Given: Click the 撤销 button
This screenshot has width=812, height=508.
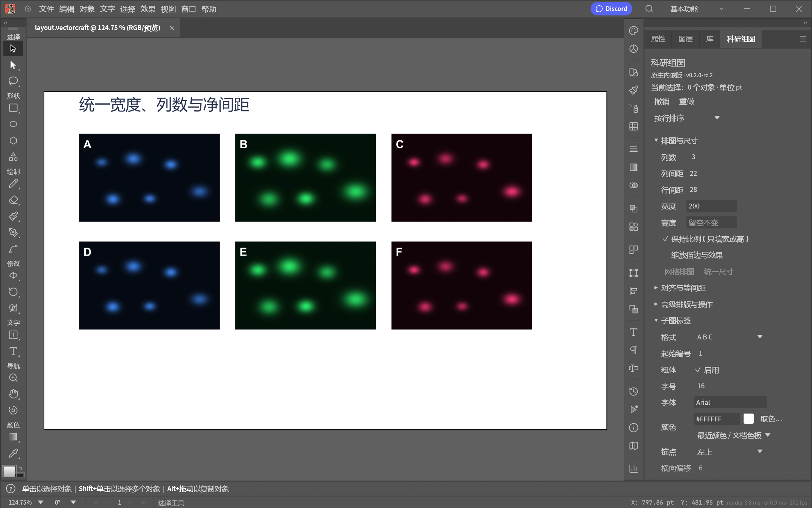Looking at the screenshot, I should 662,102.
